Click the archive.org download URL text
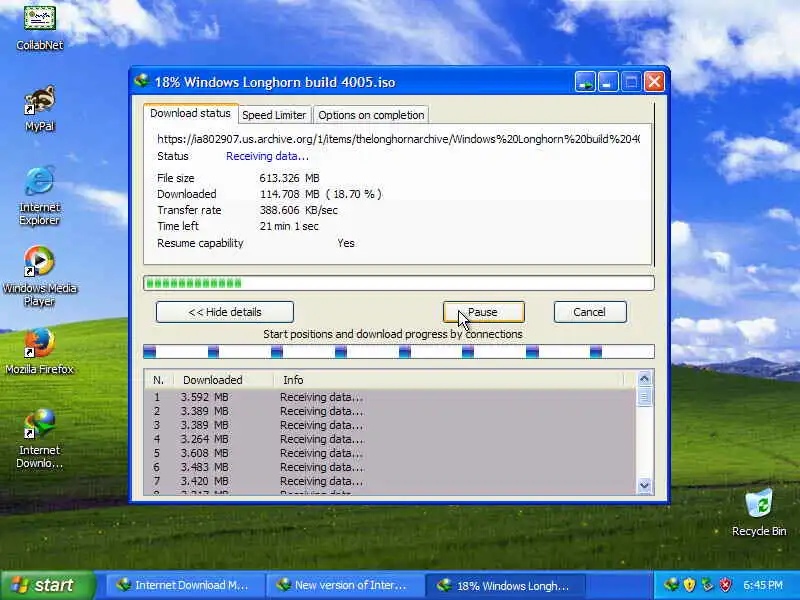Viewport: 800px width, 600px height. (398, 139)
